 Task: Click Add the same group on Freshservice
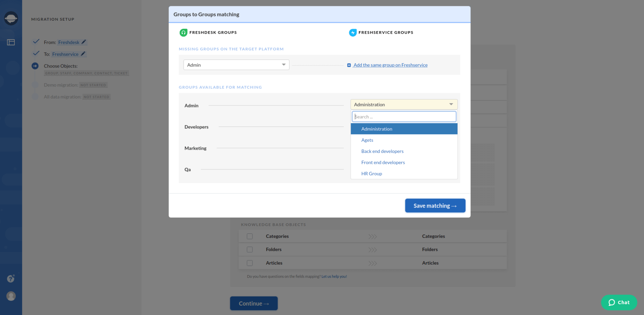tap(390, 65)
